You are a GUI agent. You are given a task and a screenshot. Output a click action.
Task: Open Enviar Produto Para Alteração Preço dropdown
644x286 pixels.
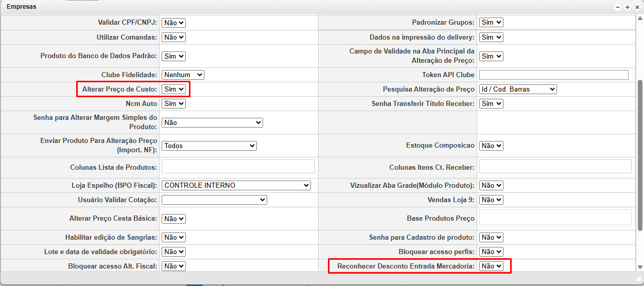click(209, 146)
